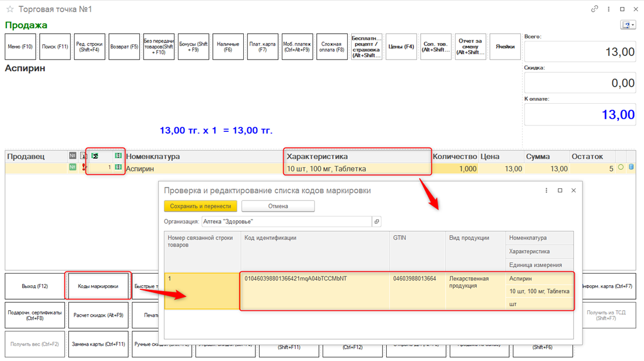Image resolution: width=644 pixels, height=361 pixels.
Task: Click the Коды маркировки button
Action: coord(98,286)
